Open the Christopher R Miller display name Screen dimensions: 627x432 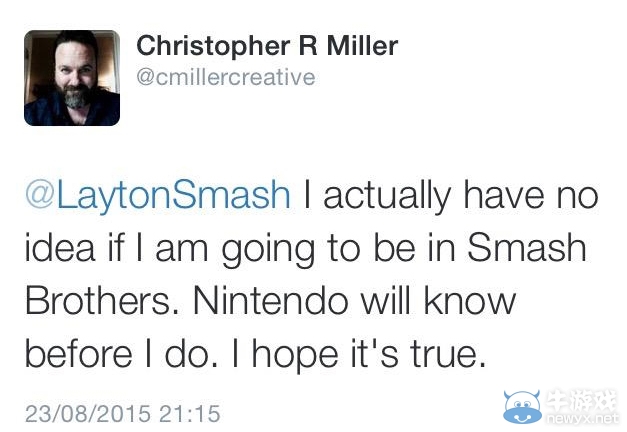click(x=266, y=45)
